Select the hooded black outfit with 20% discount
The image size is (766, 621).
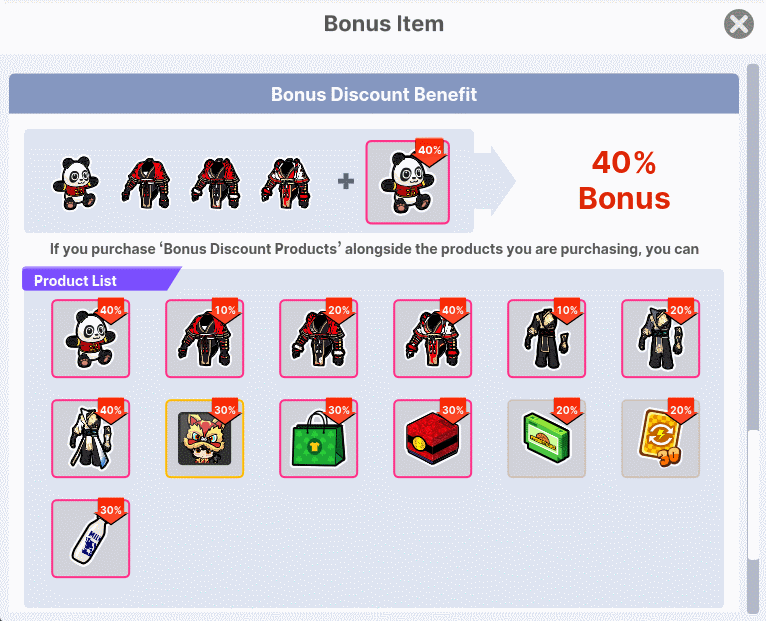(x=660, y=338)
